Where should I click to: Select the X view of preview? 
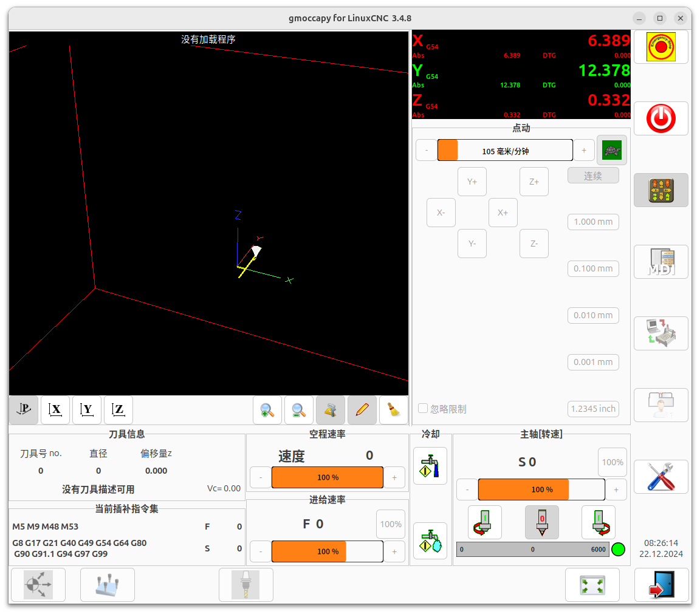55,410
